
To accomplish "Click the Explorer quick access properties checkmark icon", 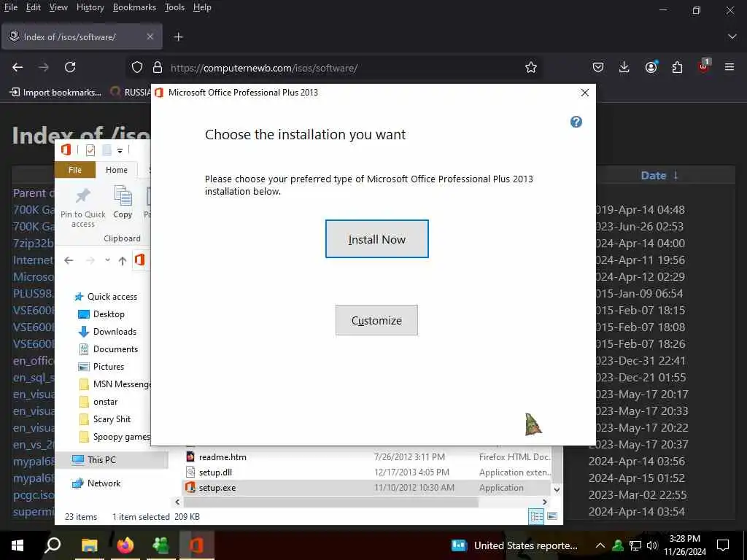I will (90, 150).
